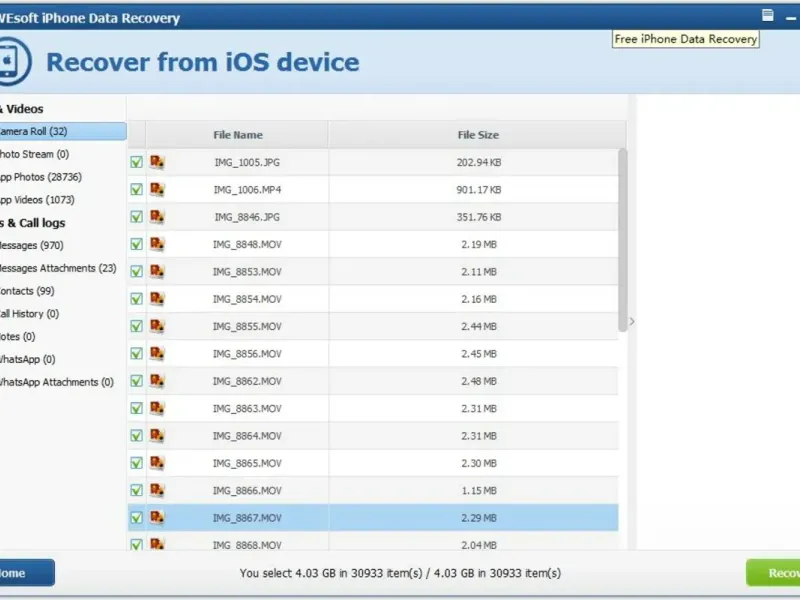Uncheck the IMG_8848.MOV checkbox
Image resolution: width=800 pixels, height=600 pixels.
click(136, 244)
